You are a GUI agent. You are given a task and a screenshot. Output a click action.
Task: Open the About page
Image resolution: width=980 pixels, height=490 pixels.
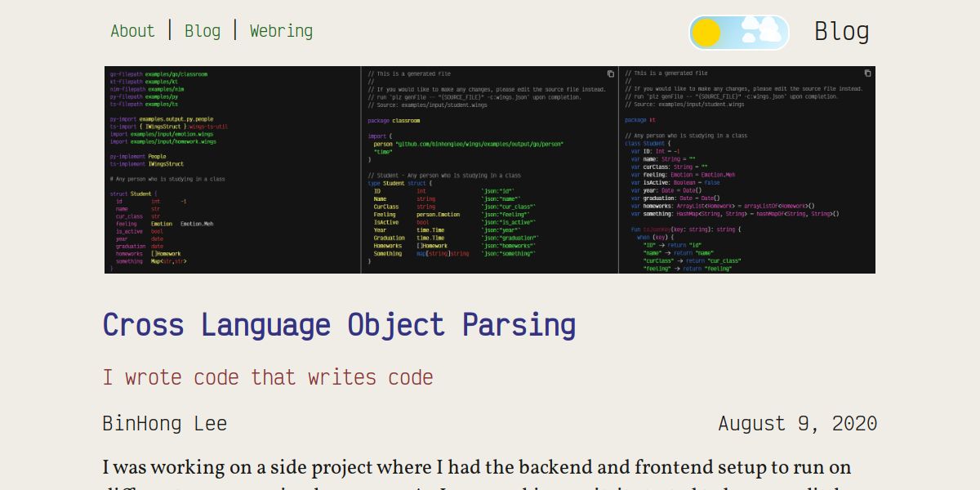[132, 31]
